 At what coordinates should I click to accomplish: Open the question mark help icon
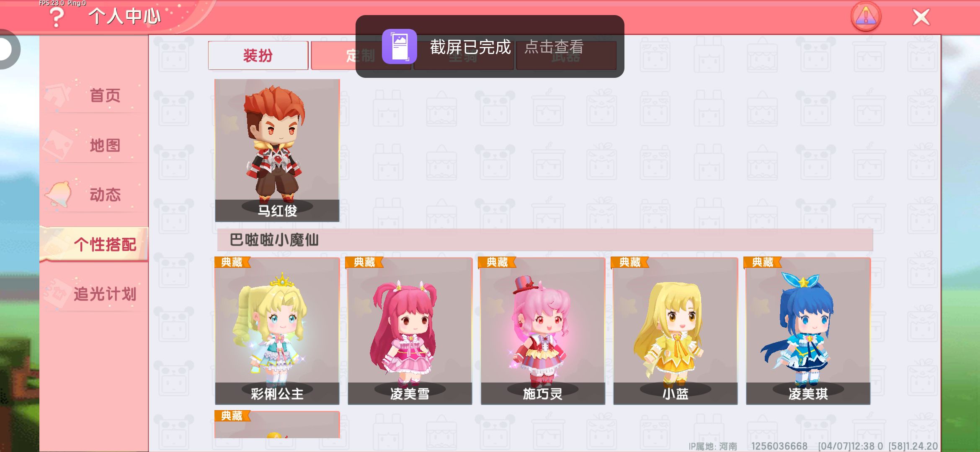57,18
